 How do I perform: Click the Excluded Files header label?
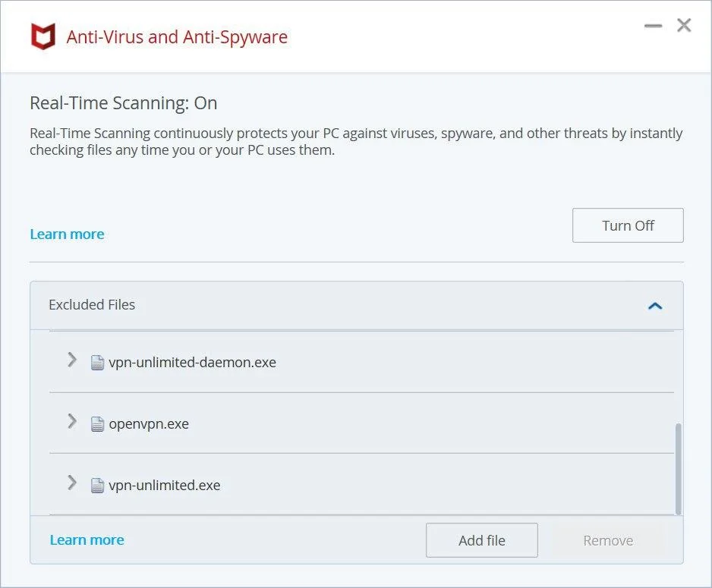tap(92, 305)
